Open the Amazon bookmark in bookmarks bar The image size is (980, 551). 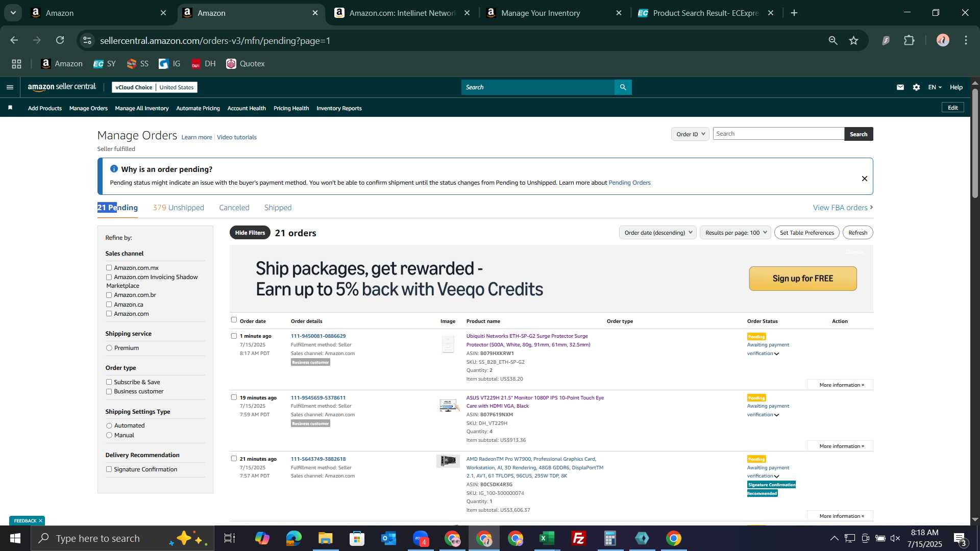click(x=62, y=64)
